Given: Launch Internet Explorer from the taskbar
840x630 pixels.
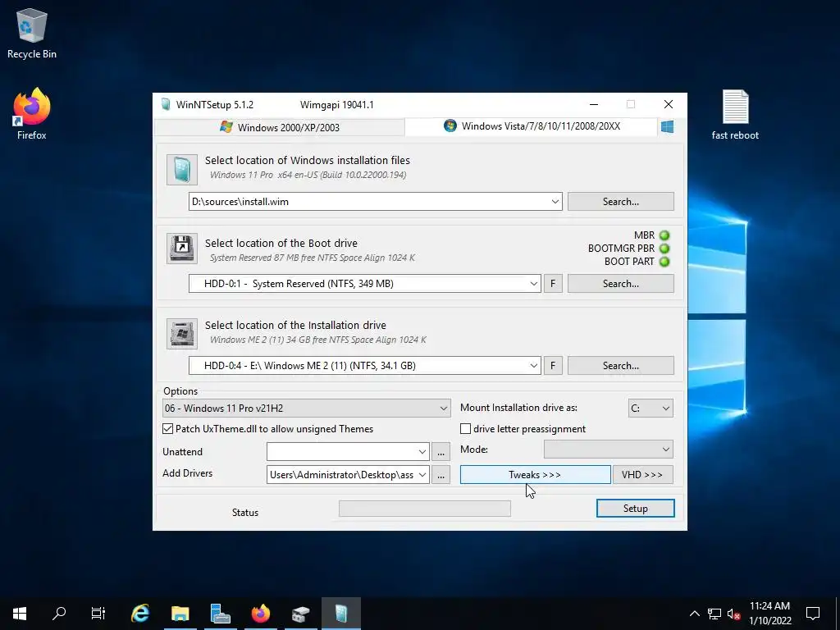Looking at the screenshot, I should pyautogui.click(x=140, y=614).
